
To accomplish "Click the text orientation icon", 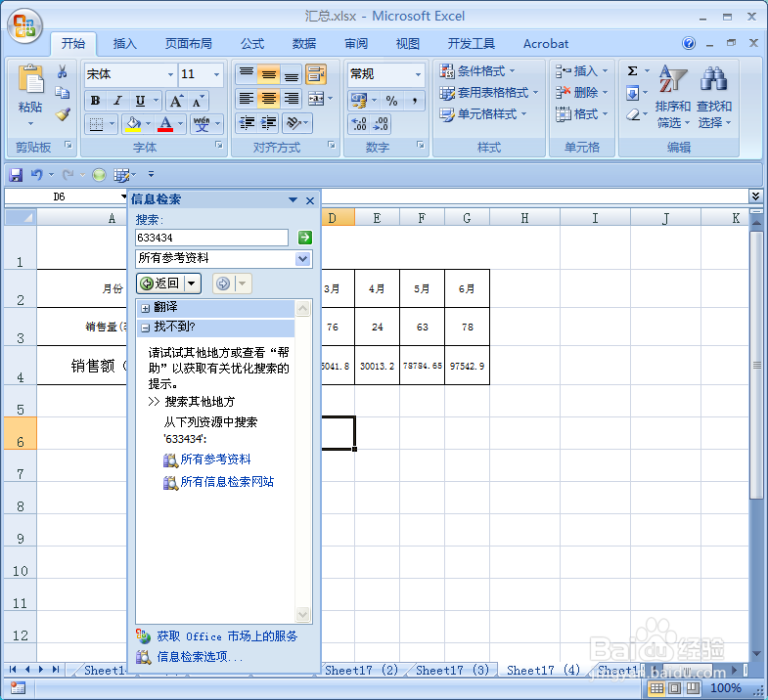I will point(294,123).
